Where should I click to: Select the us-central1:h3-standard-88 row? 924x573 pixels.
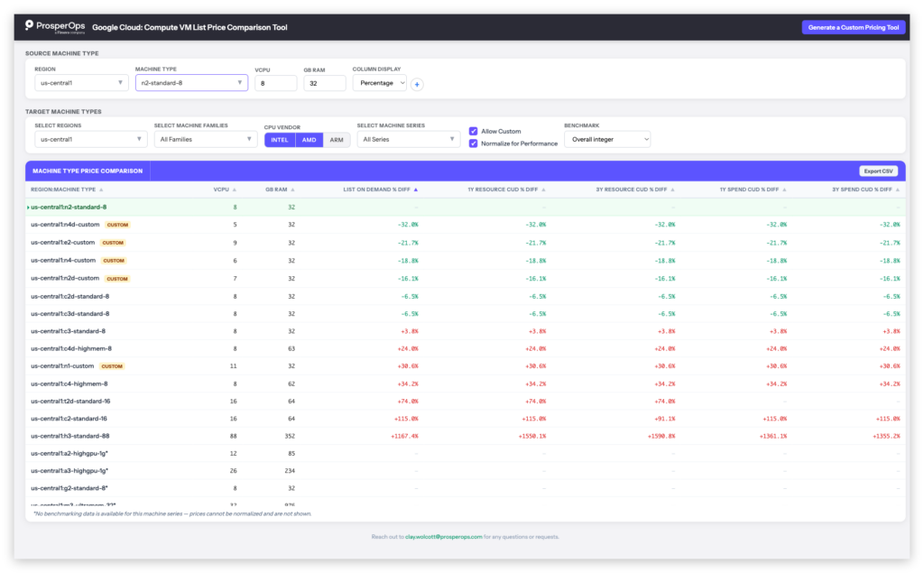pyautogui.click(x=465, y=436)
